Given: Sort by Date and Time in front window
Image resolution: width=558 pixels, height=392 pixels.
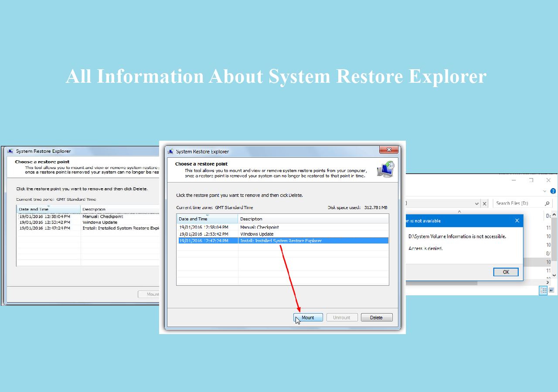Looking at the screenshot, I should tap(207, 219).
